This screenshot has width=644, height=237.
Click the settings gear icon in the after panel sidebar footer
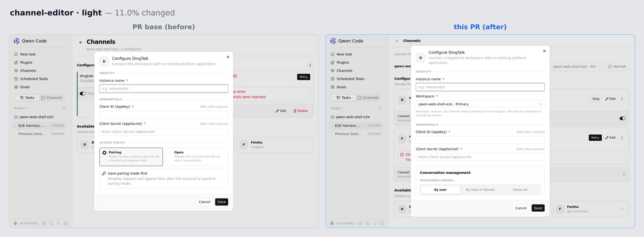[332, 223]
